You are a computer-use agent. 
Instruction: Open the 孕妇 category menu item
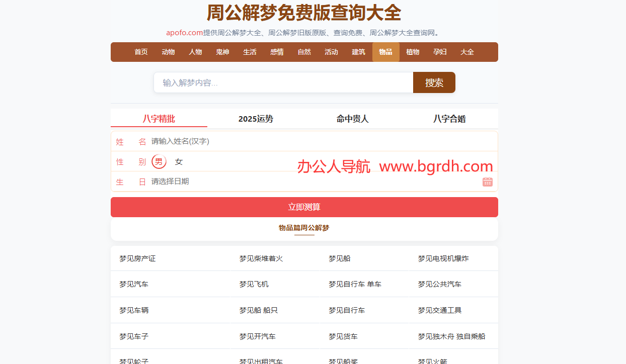pos(440,52)
